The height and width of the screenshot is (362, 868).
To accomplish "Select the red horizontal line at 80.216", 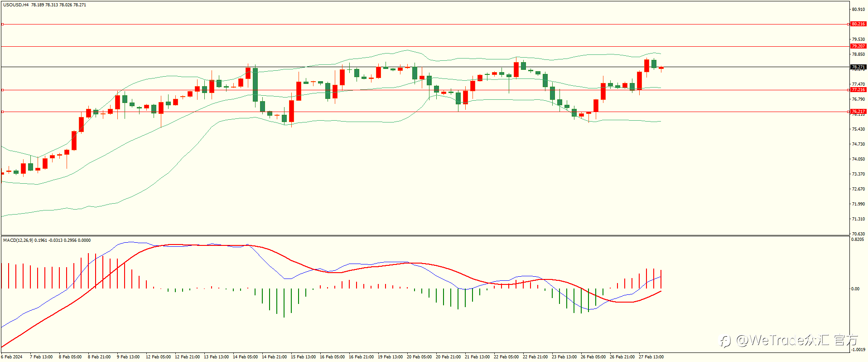I will (424, 24).
